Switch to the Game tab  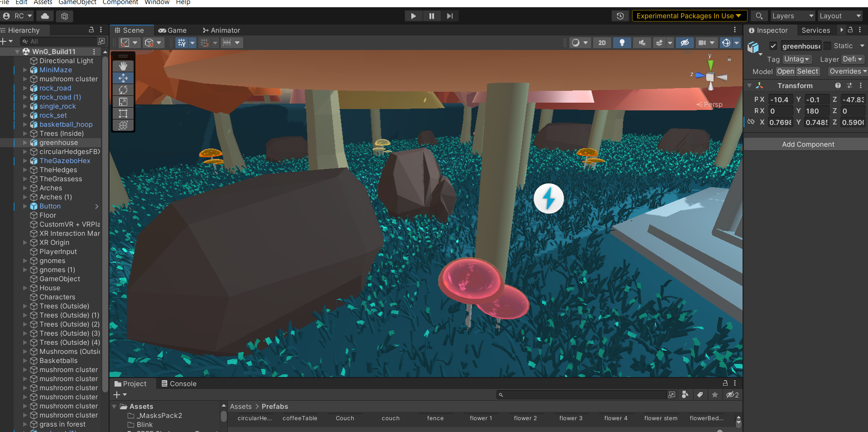(173, 30)
